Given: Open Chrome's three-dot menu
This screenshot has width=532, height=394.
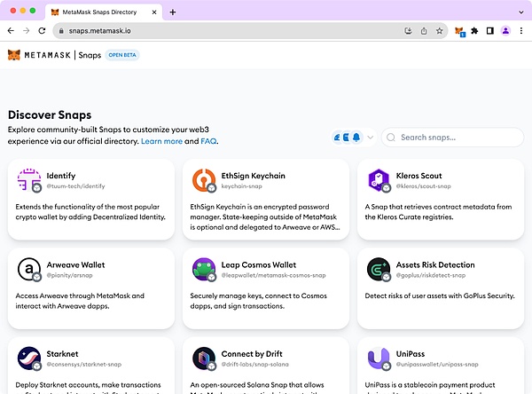Looking at the screenshot, I should click(520, 30).
